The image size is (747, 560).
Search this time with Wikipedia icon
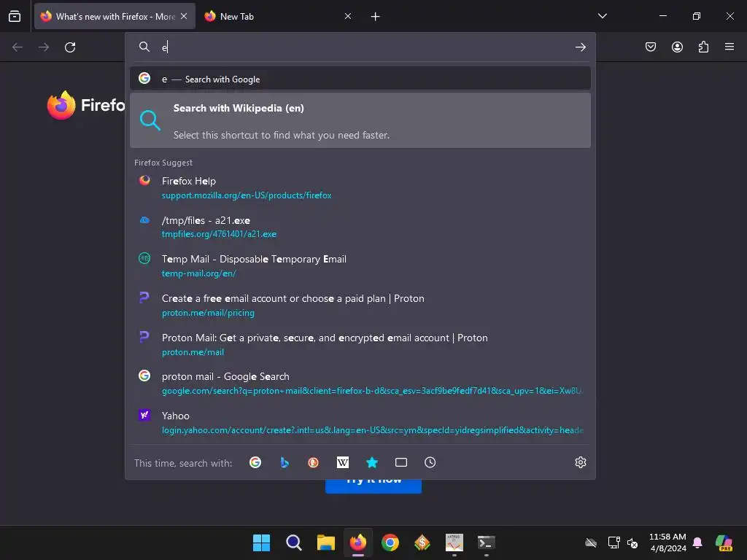click(343, 462)
